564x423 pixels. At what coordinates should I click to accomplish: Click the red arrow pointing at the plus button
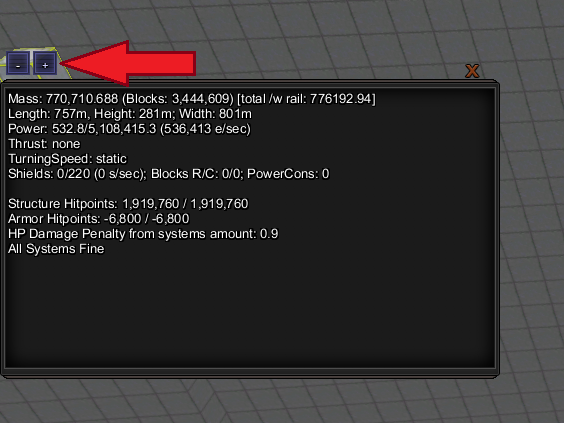click(128, 63)
